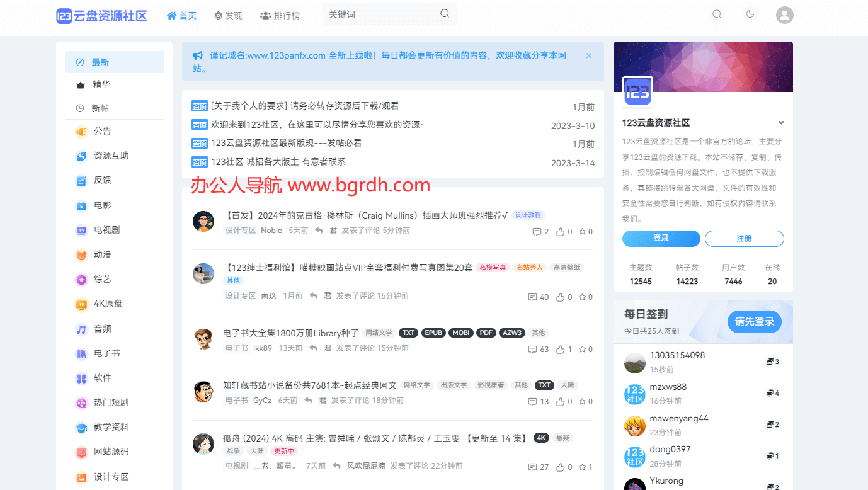This screenshot has width=868, height=490.
Task: Open the profile avatar in top right
Action: pos(784,14)
